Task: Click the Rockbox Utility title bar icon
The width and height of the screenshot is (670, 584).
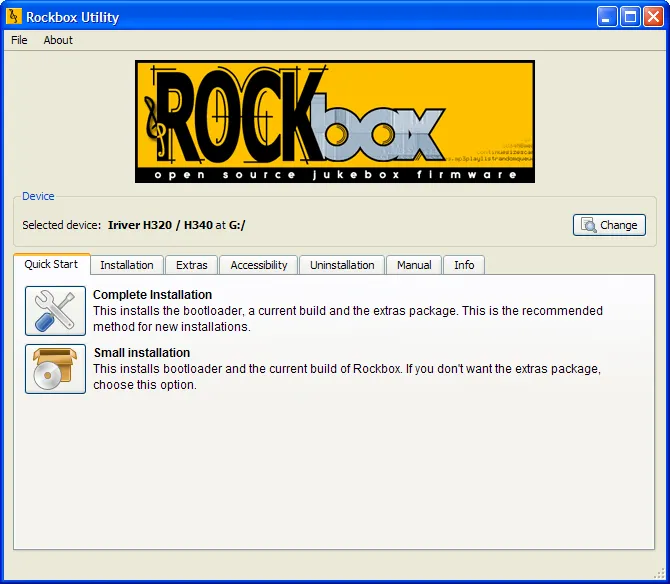Action: point(14,17)
